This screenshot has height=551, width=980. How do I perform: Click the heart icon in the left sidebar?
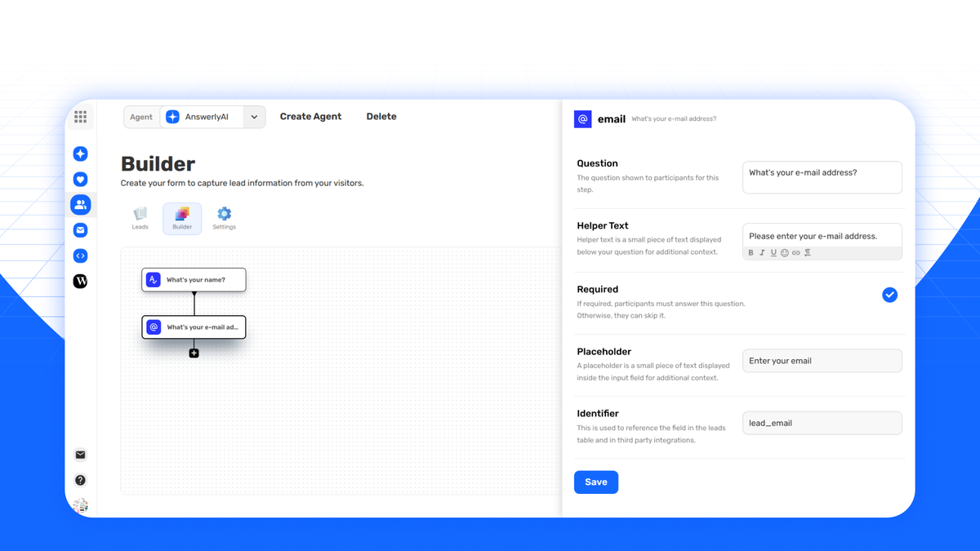click(80, 179)
